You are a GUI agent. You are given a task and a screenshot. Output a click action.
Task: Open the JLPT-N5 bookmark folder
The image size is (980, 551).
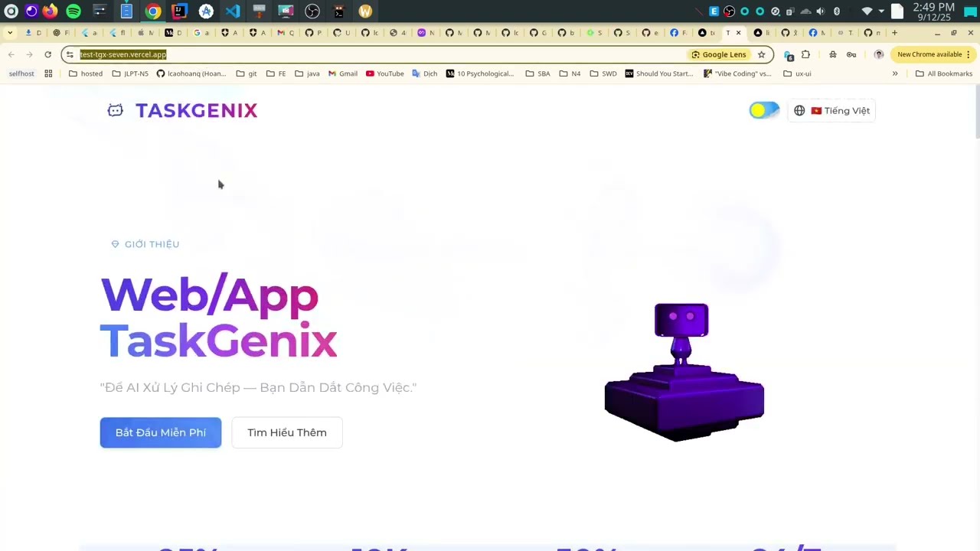130,73
